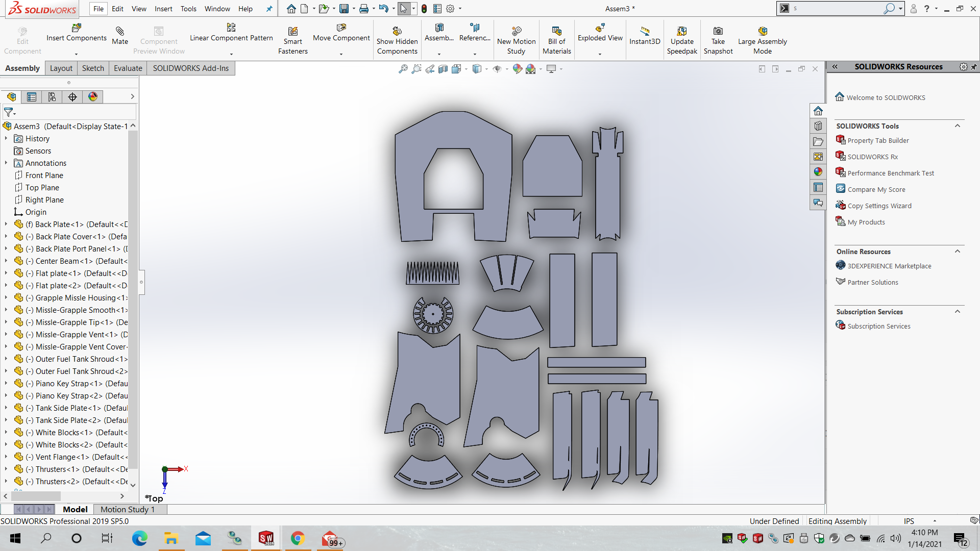Open the Motion Study 1 tab

pos(128,509)
